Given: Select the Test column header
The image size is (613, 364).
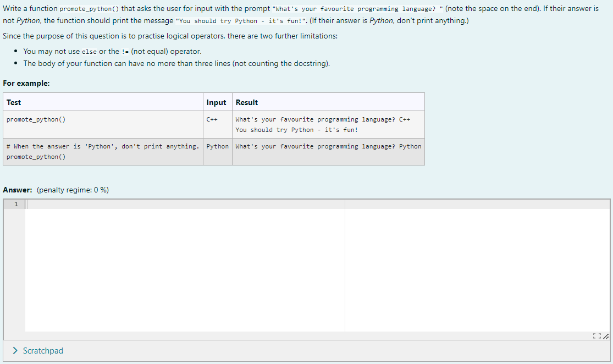Looking at the screenshot, I should click(13, 102).
